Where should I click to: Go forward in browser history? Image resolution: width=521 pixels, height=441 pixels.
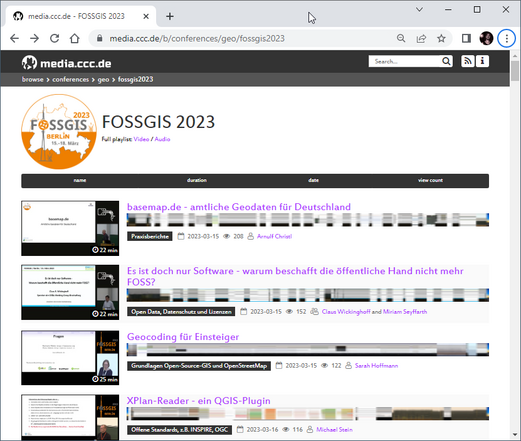point(34,38)
